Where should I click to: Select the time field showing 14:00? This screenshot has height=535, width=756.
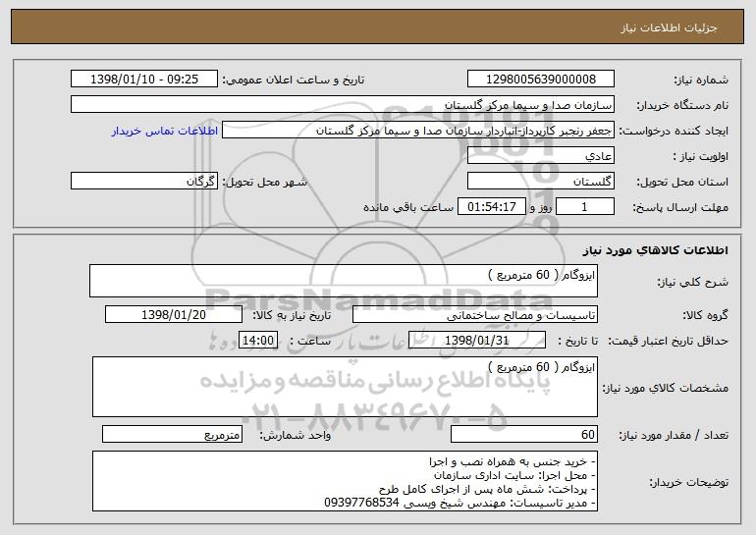(x=258, y=341)
